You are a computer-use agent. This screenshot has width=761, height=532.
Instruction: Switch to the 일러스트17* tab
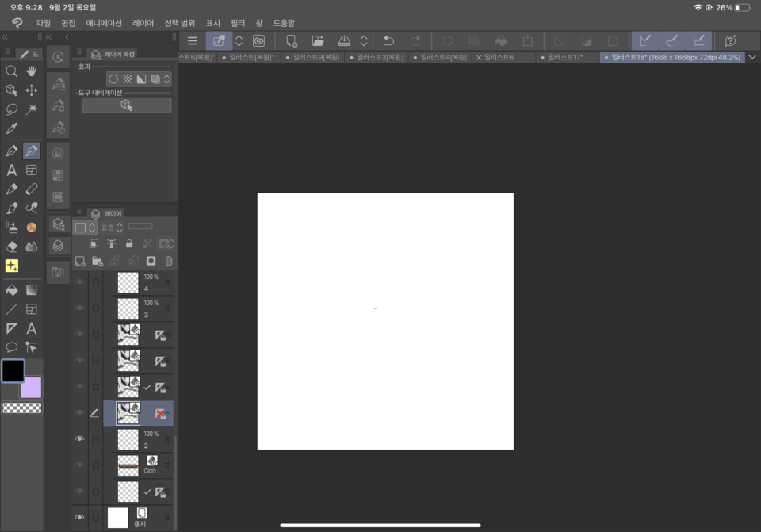point(566,57)
